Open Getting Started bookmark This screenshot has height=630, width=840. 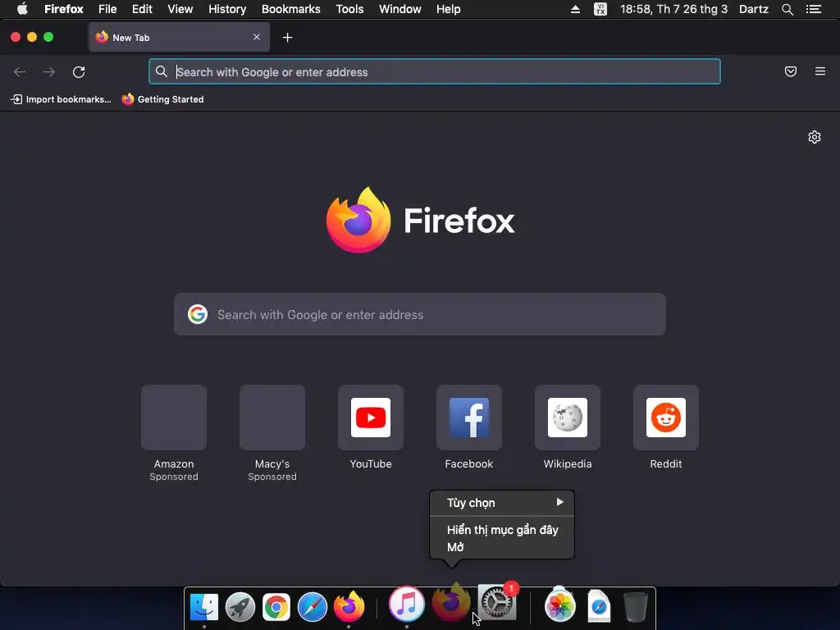click(163, 99)
